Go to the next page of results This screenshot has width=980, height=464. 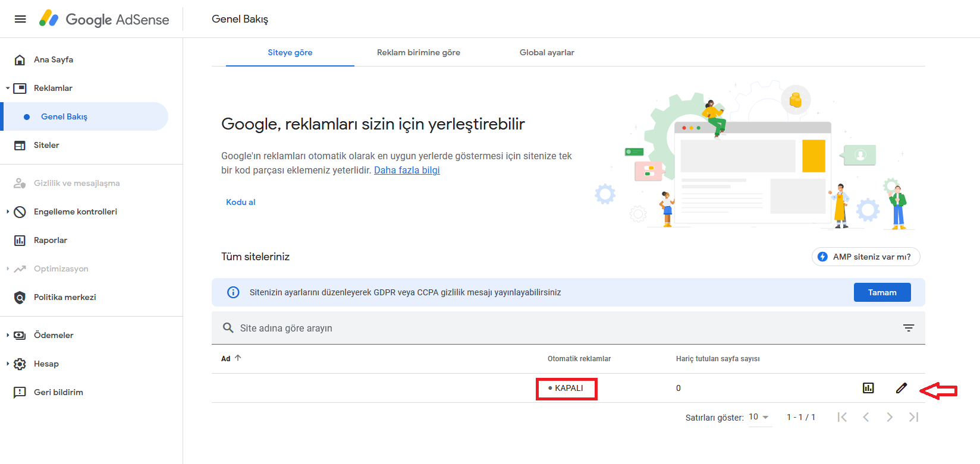click(x=890, y=417)
